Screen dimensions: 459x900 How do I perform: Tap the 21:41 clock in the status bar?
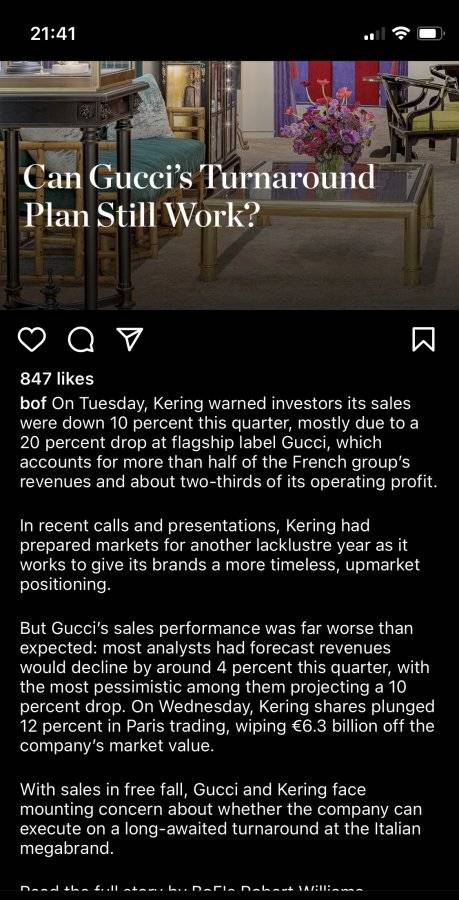53,34
